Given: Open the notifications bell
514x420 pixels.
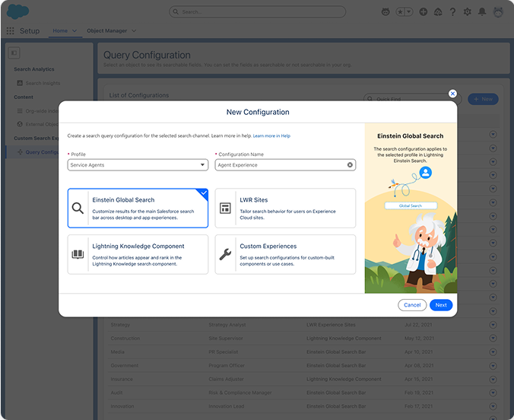Looking at the screenshot, I should tap(482, 12).
